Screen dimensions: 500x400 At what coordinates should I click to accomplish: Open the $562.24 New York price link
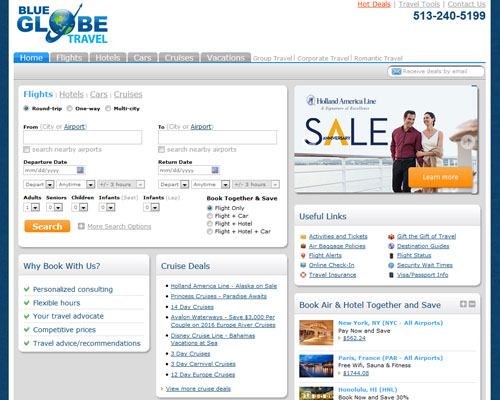[354, 338]
